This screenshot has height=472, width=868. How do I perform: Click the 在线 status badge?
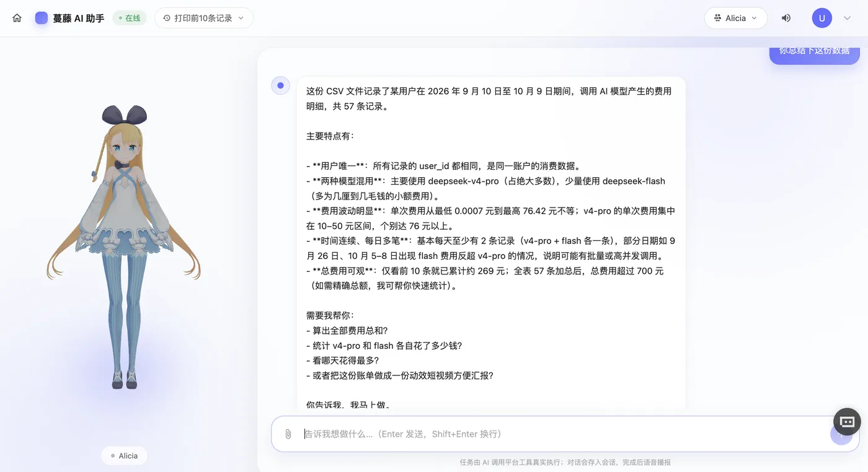pyautogui.click(x=130, y=18)
